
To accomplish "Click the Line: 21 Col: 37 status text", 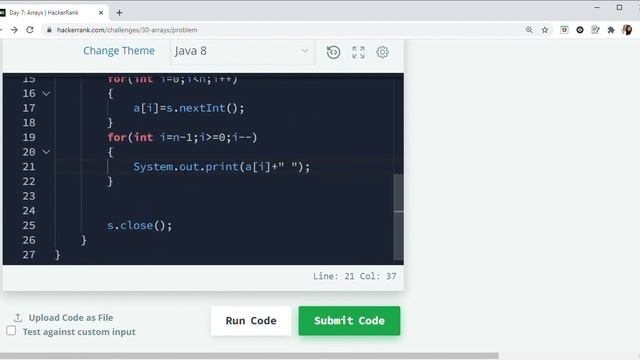I will [x=354, y=276].
